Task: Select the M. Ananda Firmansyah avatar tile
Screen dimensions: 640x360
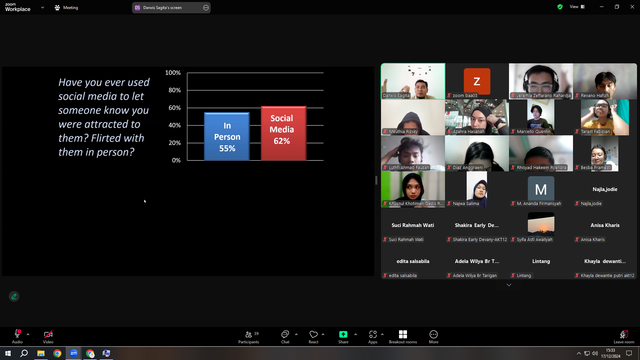Action: 541,189
